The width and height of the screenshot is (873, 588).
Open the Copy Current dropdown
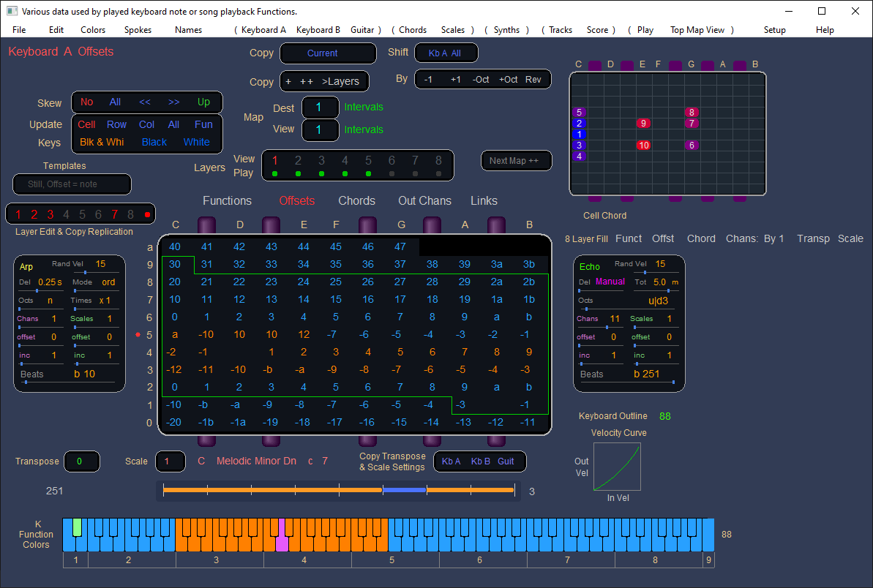pos(328,53)
